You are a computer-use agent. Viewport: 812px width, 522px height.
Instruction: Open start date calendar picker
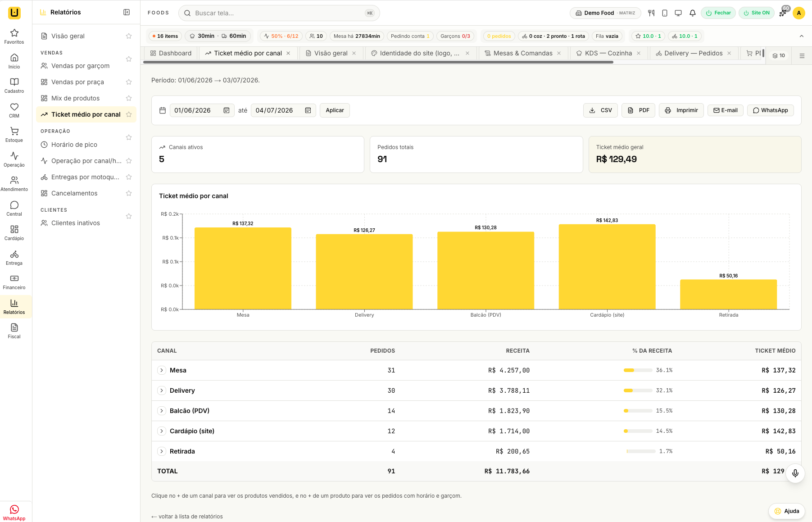(x=227, y=110)
